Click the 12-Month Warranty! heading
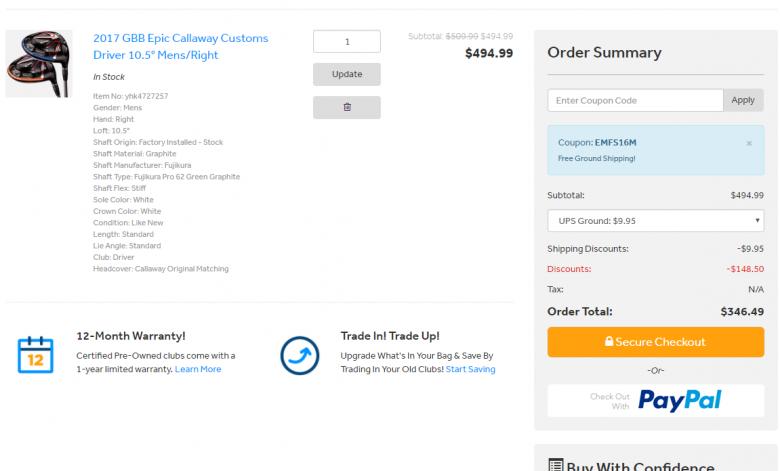This screenshot has height=471, width=780. tap(131, 336)
